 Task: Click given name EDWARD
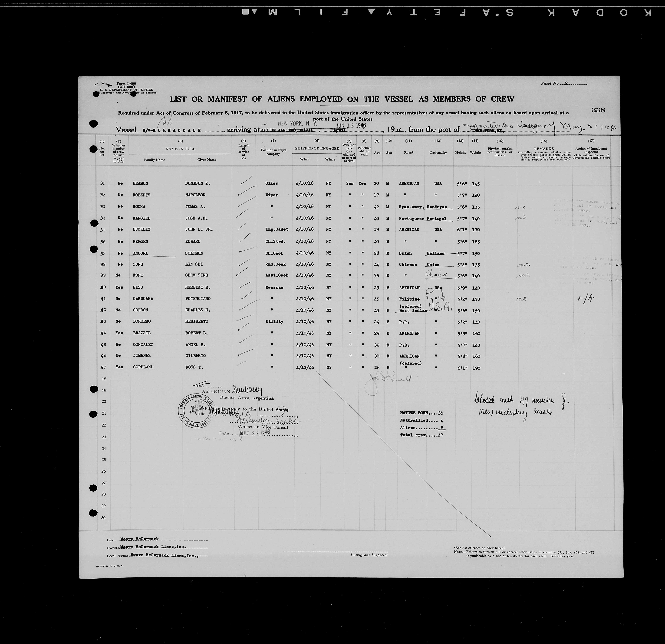click(193, 241)
